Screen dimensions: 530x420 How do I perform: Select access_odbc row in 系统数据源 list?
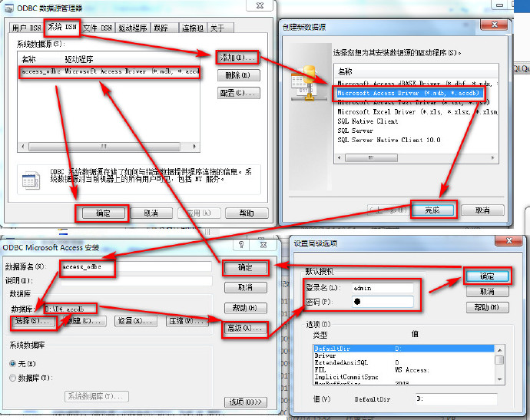[x=110, y=71]
